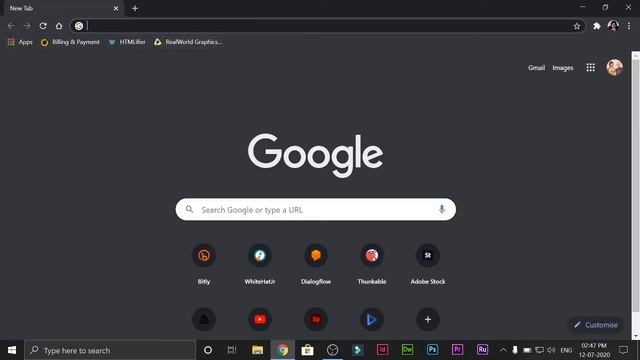Show hidden system tray icons
Screen dimensions: 640x360
pos(503,350)
